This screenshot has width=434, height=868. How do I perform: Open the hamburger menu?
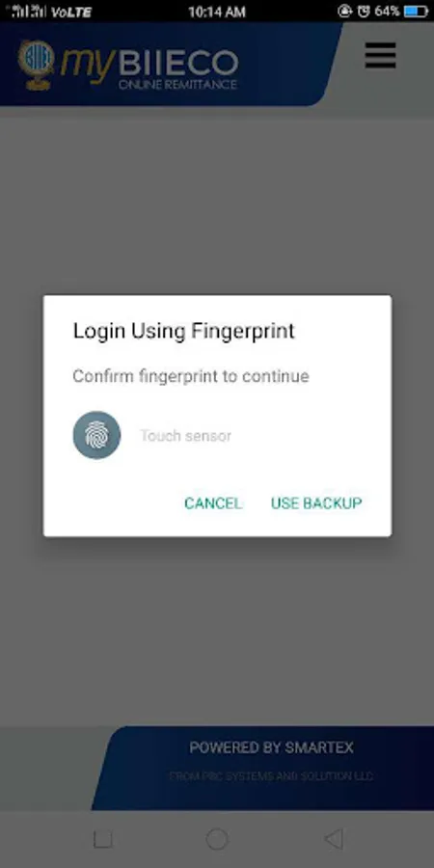[x=380, y=55]
